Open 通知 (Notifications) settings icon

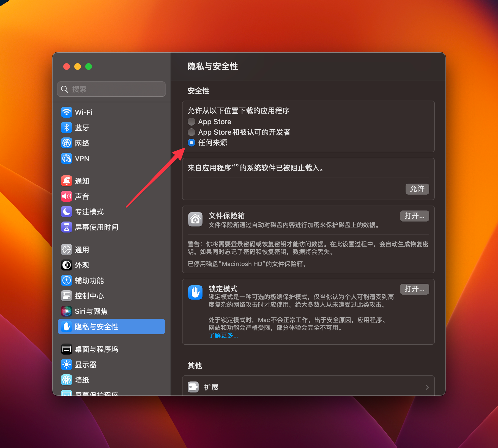pyautogui.click(x=67, y=181)
